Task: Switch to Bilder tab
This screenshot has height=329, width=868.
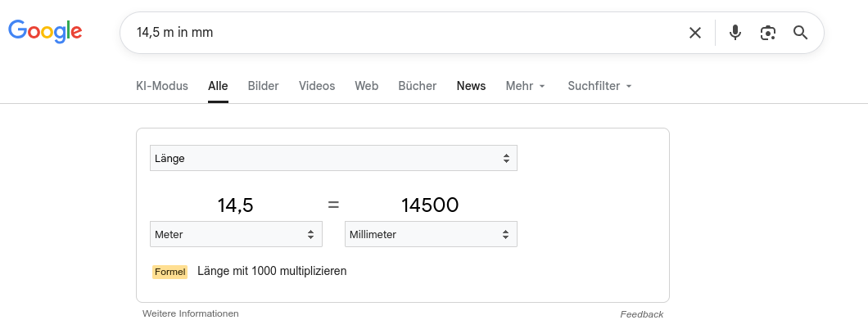Action: point(264,86)
